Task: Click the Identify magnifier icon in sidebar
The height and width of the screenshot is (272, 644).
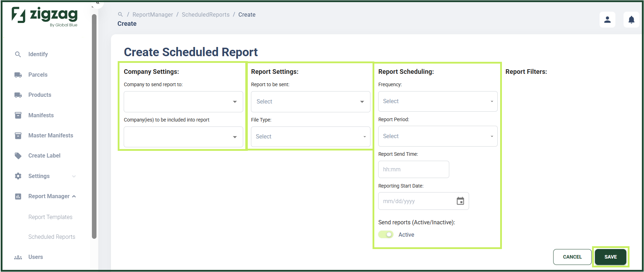Action: (18, 54)
